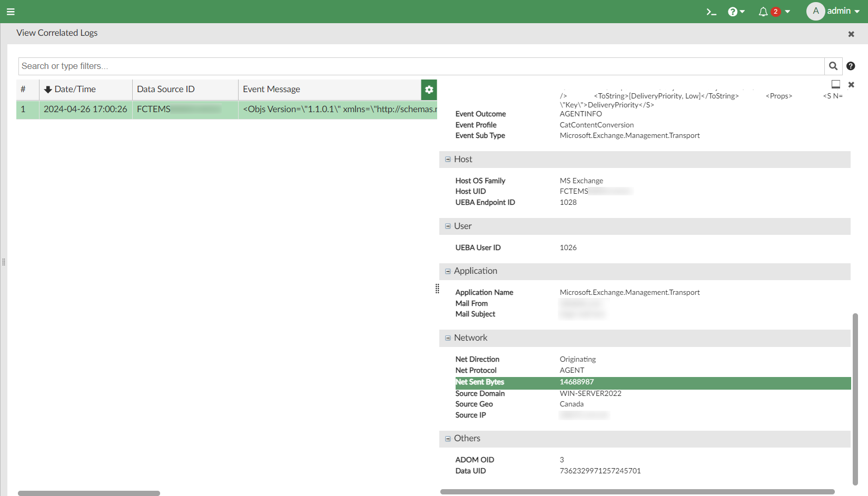Open the help dropdown in header
868x496 pixels.
pyautogui.click(x=736, y=12)
